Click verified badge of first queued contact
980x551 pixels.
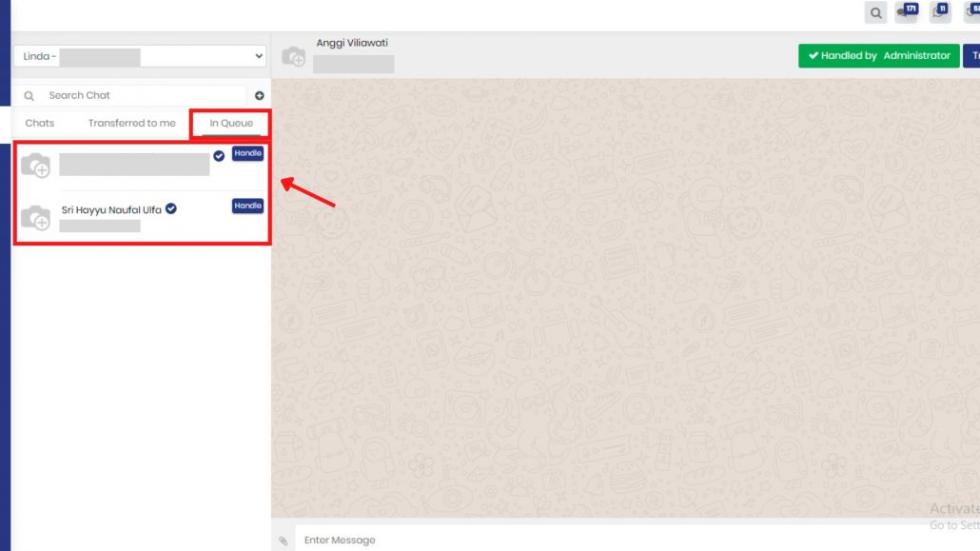219,156
